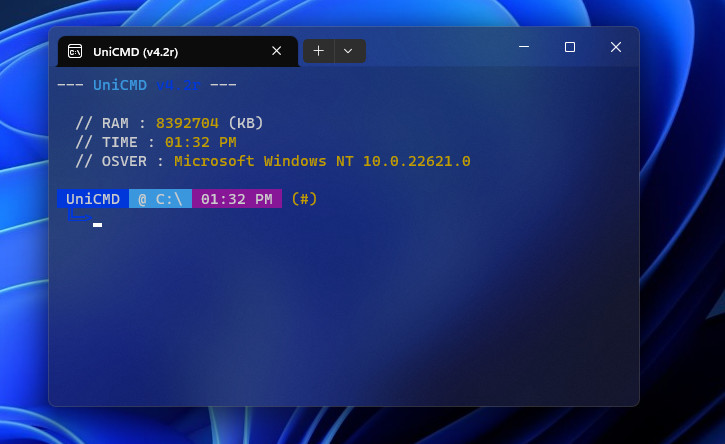The image size is (725, 444).
Task: Click the blinking cursor at the input line
Action: pos(97,225)
